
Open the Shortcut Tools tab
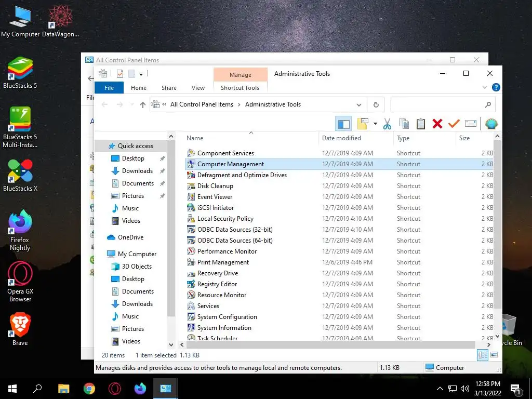click(x=240, y=88)
